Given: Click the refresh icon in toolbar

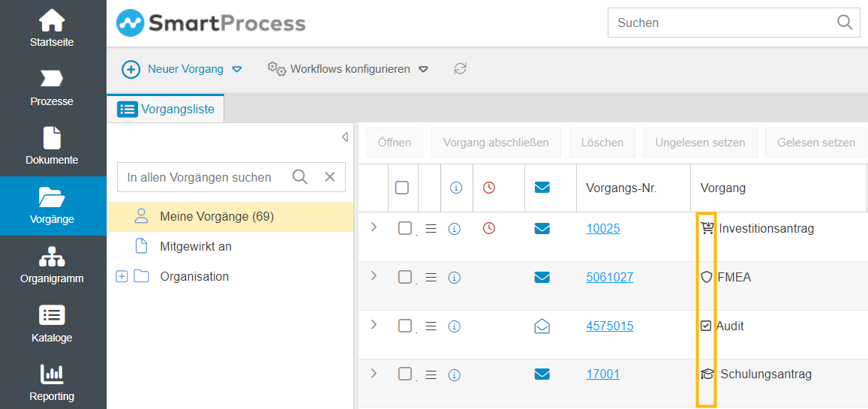Looking at the screenshot, I should tap(460, 69).
